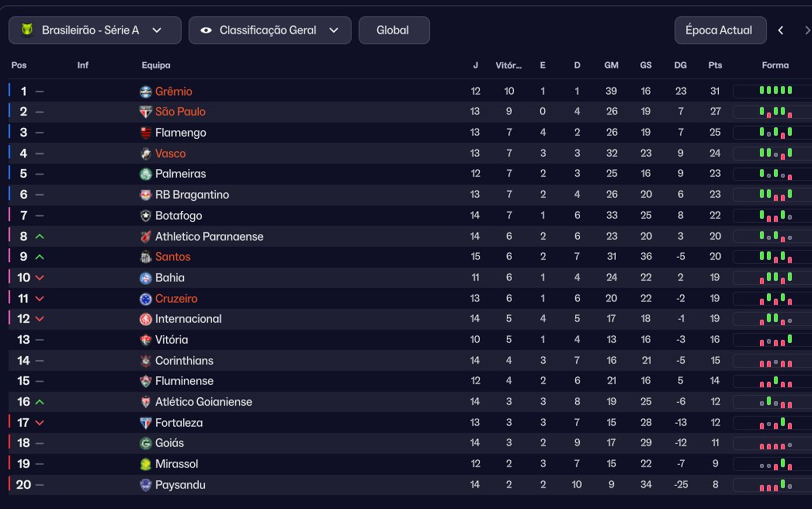
Task: Click the Bahia club crest icon
Action: tap(145, 278)
